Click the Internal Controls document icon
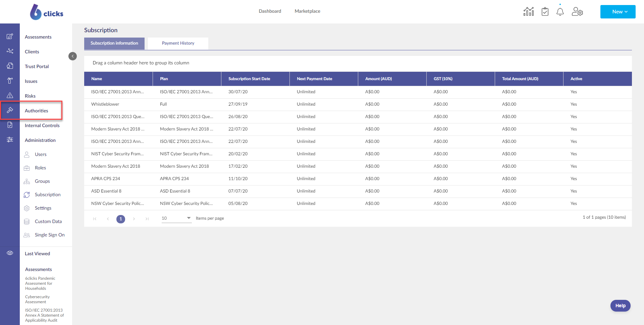This screenshot has width=644, height=325. tap(10, 125)
